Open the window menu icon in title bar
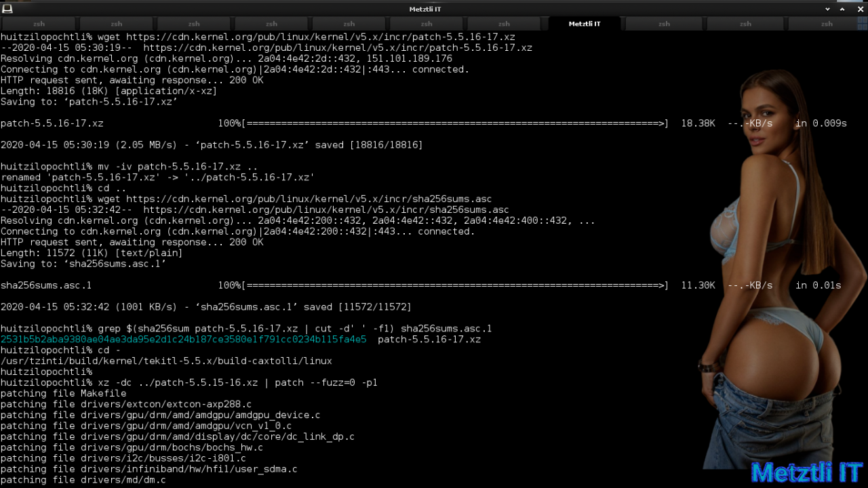Image resolution: width=868 pixels, height=488 pixels. pyautogui.click(x=7, y=9)
